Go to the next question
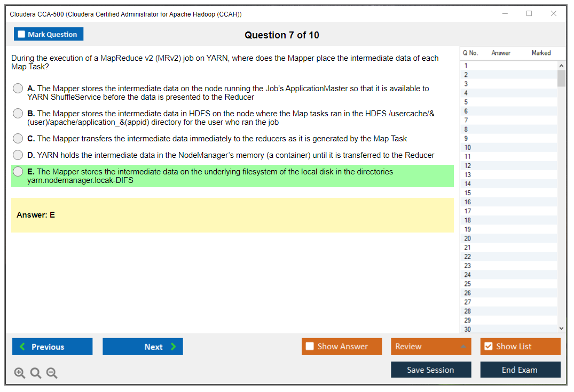The image size is (574, 392). 143,347
